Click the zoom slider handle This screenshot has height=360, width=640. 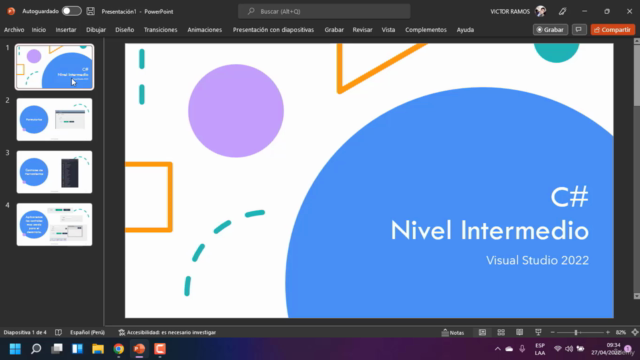[x=576, y=333]
